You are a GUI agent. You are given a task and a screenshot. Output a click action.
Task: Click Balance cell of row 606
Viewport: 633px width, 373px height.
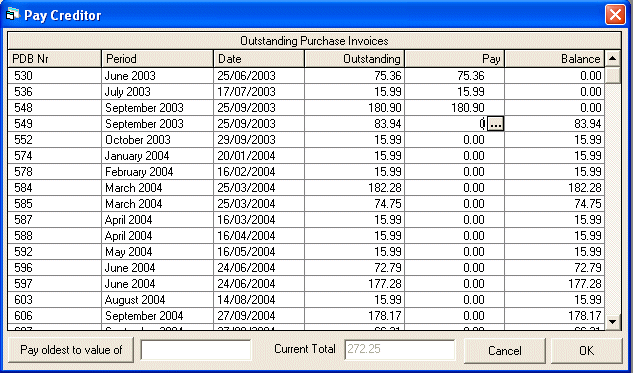tap(555, 316)
